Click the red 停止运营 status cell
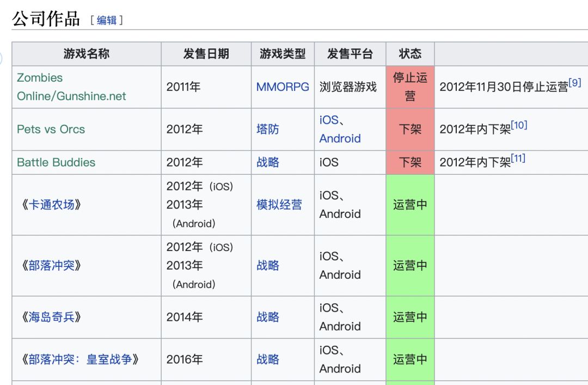This screenshot has width=588, height=385. (410, 87)
